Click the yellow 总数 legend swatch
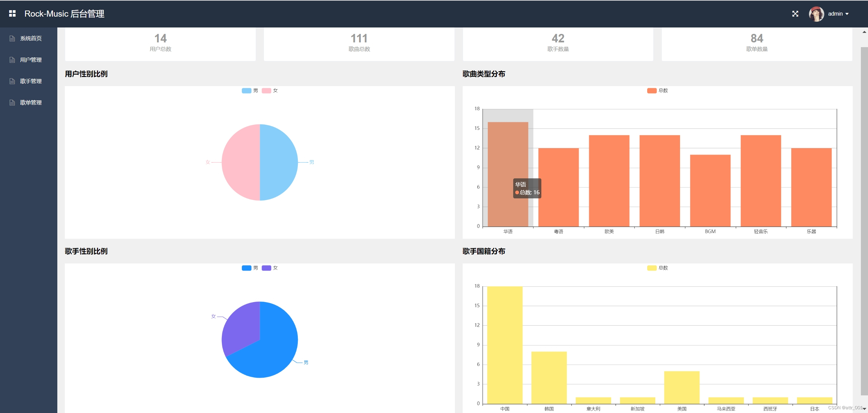The image size is (868, 413). [652, 268]
